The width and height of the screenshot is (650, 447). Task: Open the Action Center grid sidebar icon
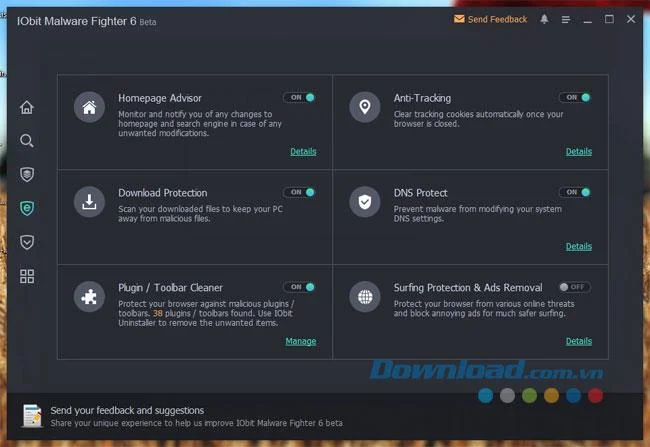pyautogui.click(x=27, y=276)
